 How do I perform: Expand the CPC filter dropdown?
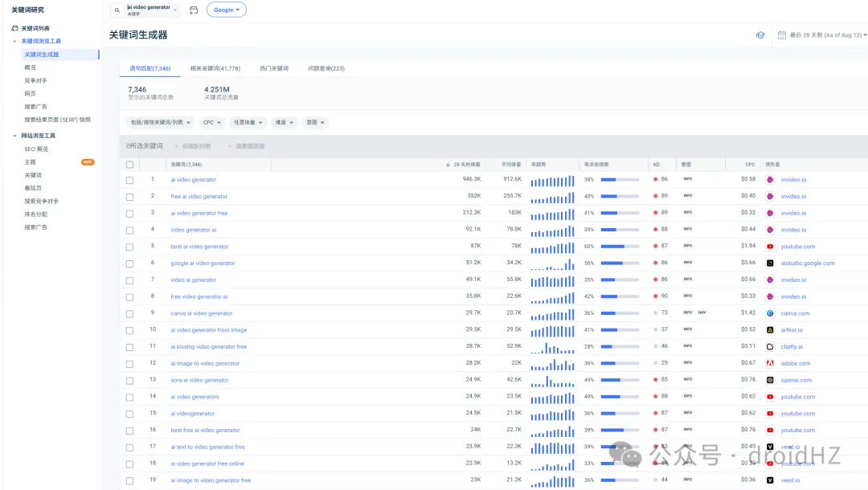[x=213, y=123]
